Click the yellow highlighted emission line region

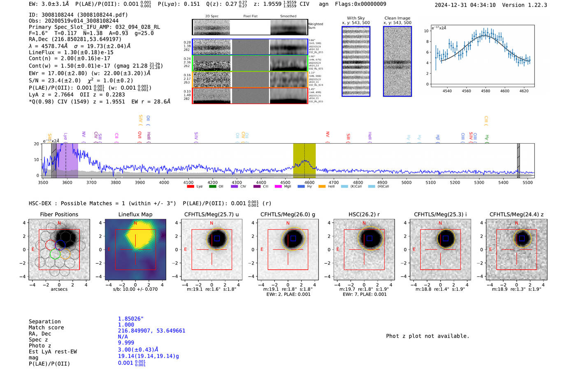click(304, 160)
